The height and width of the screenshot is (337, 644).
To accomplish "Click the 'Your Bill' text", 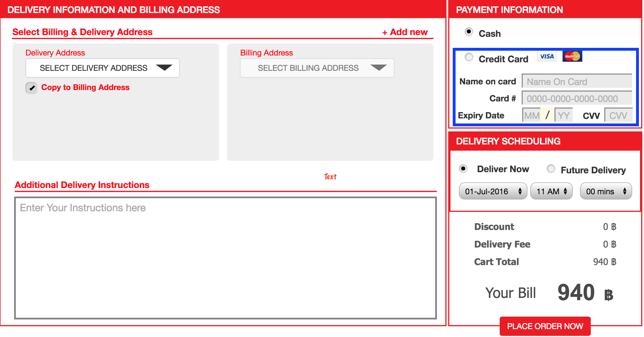I will (x=511, y=293).
